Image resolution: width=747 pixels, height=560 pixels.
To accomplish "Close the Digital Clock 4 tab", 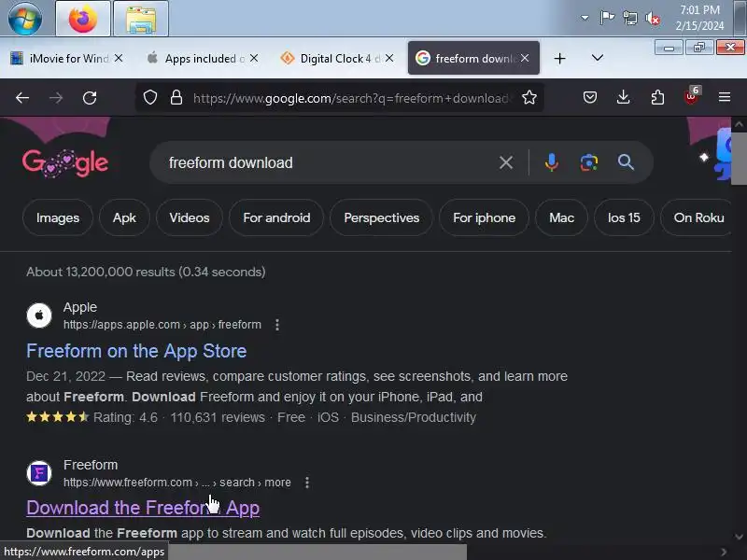I will point(389,58).
